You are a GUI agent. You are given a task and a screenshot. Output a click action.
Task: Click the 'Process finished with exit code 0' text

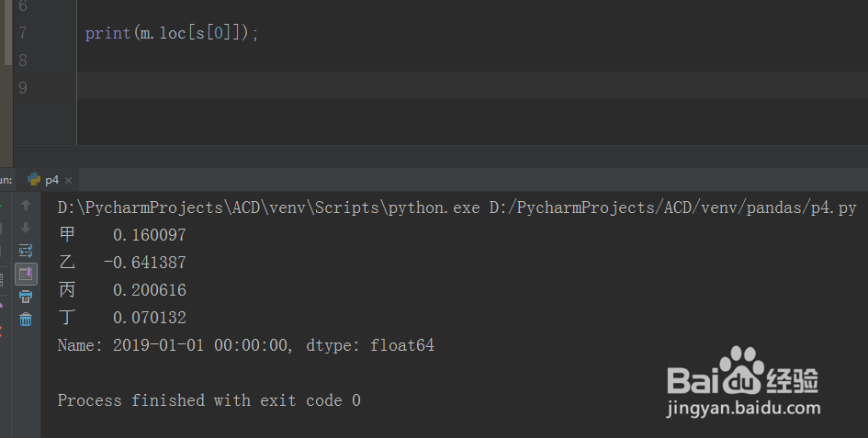[x=209, y=400]
